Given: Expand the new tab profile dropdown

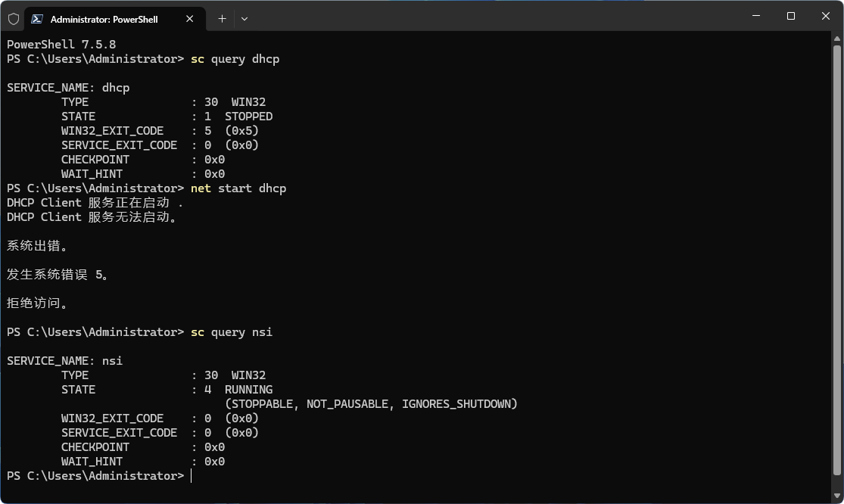Looking at the screenshot, I should tap(244, 19).
